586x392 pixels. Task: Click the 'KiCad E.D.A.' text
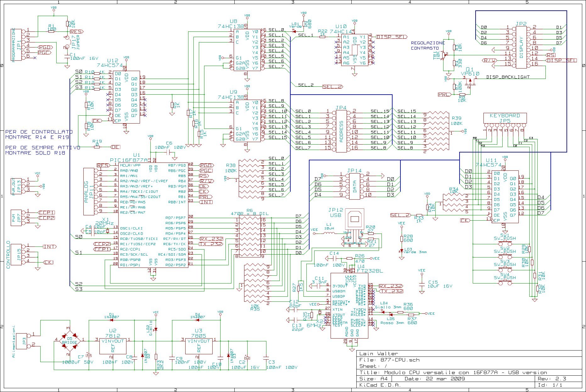pos(380,385)
